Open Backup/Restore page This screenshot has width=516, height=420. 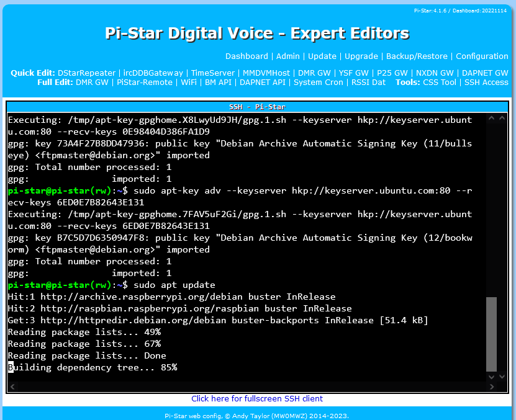[x=417, y=56]
